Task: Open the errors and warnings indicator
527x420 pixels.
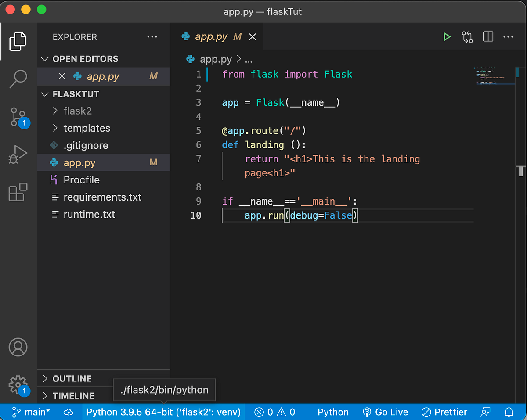Action: (x=274, y=412)
